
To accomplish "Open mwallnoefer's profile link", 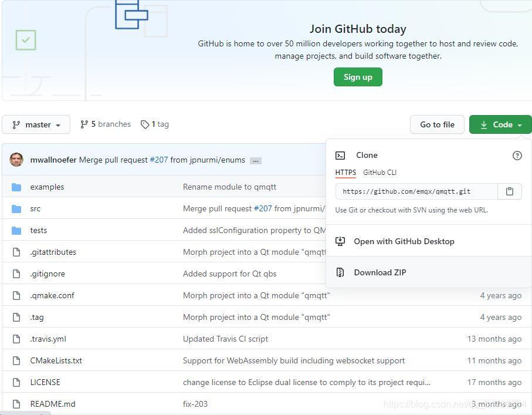I will coord(53,160).
